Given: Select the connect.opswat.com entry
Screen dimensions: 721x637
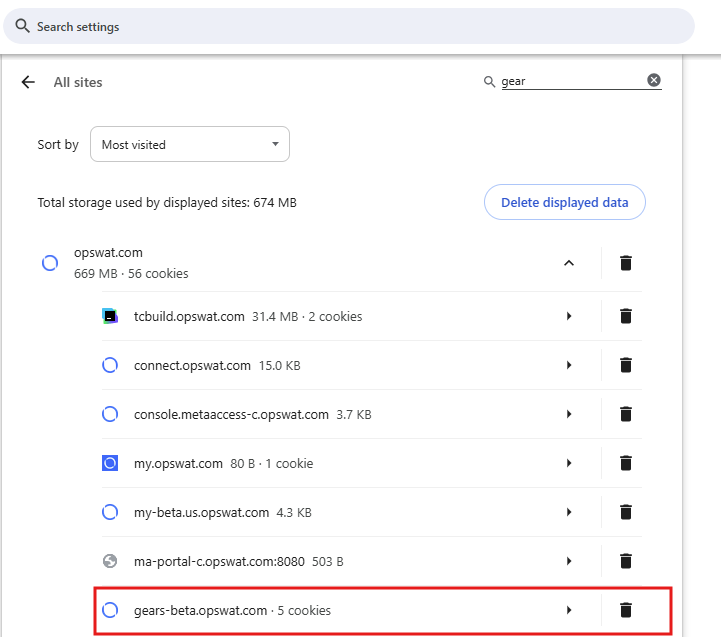Looking at the screenshot, I should pos(192,365).
